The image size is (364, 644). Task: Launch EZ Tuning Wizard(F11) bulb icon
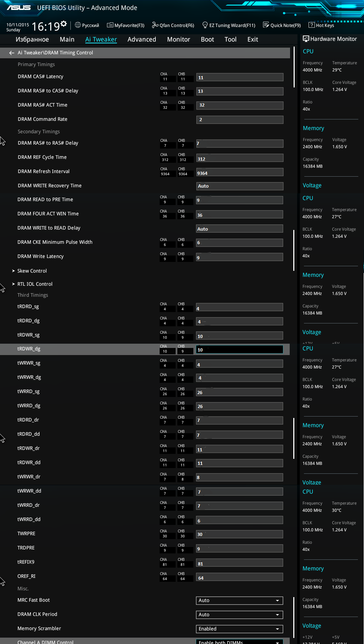click(x=205, y=25)
